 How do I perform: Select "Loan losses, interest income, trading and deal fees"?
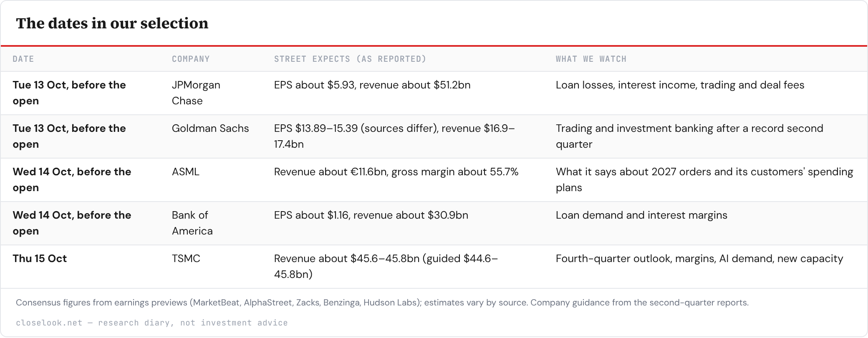(680, 85)
